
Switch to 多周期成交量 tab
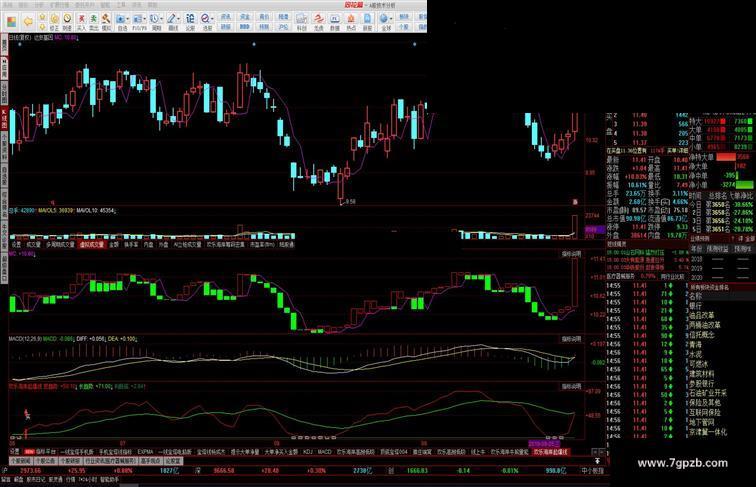(x=60, y=244)
